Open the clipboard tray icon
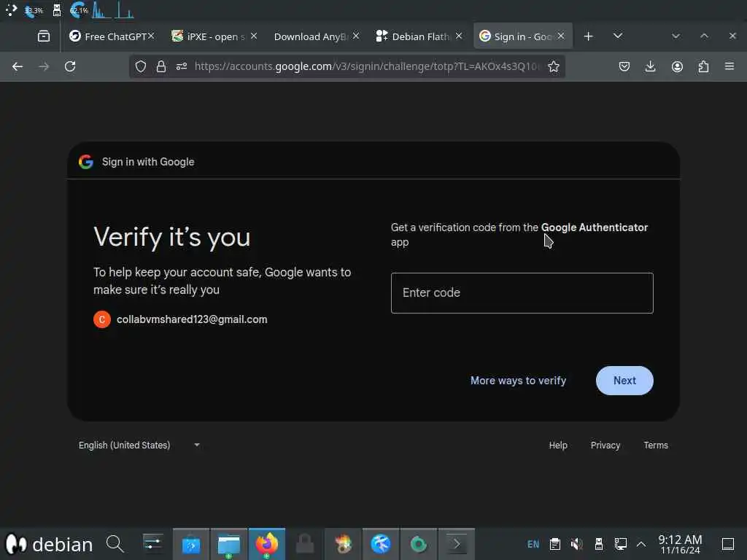Viewport: 747px width, 560px height. [x=555, y=544]
